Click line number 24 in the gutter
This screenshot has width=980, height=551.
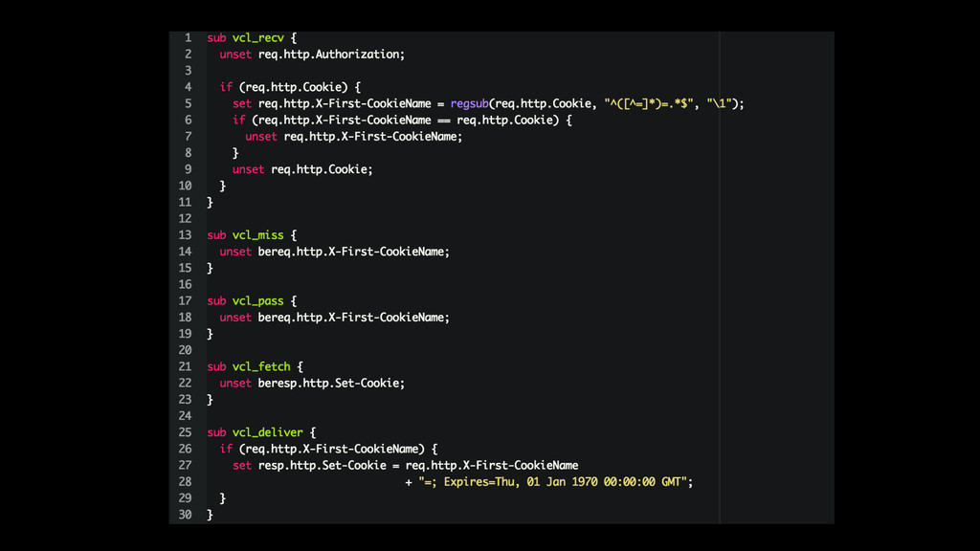coord(185,416)
